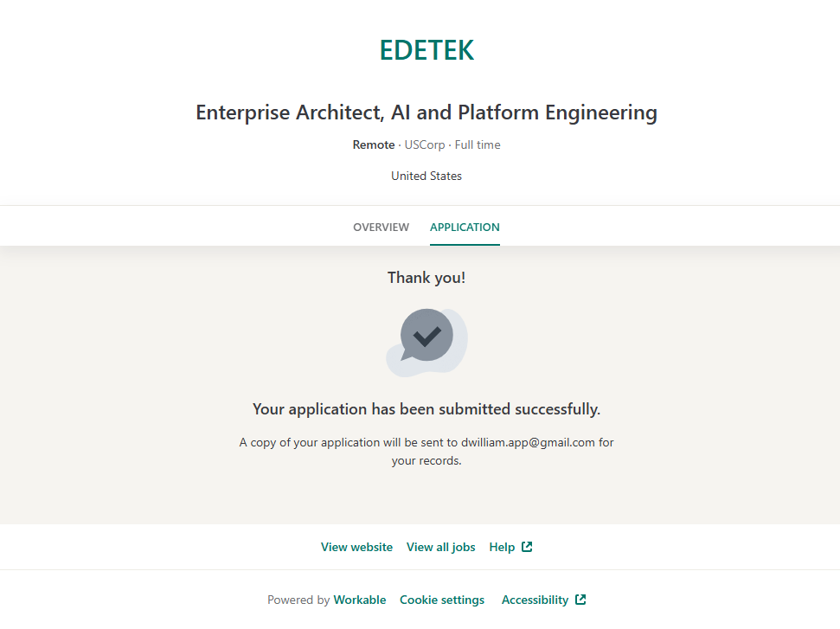Click the Enterprise Architect job title heading
Screen dimensions: 840x629
coord(426,112)
